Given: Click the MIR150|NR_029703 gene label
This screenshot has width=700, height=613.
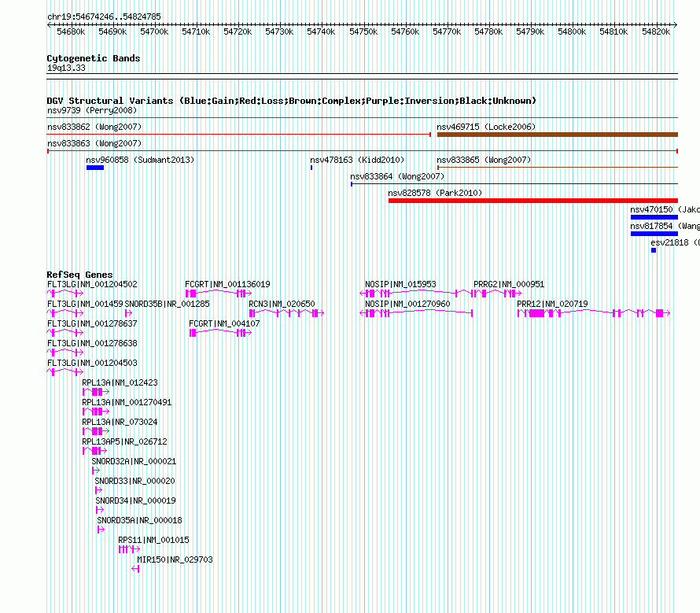Looking at the screenshot, I should click(x=175, y=559).
